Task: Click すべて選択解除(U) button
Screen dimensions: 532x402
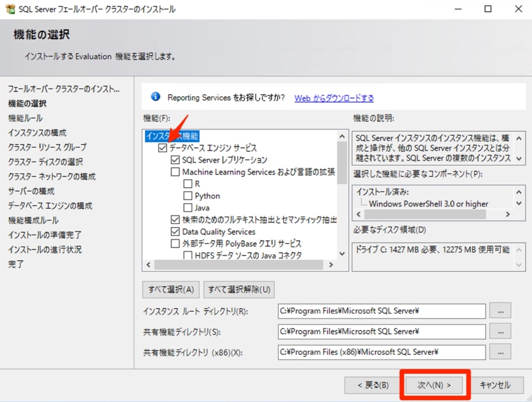Action: 239,290
